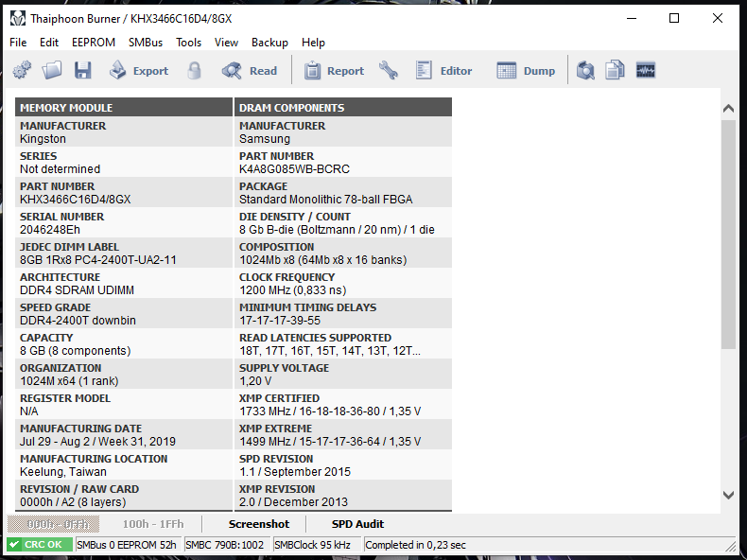This screenshot has width=747, height=560.
Task: Click the SPD Audit button
Action: pos(357,524)
